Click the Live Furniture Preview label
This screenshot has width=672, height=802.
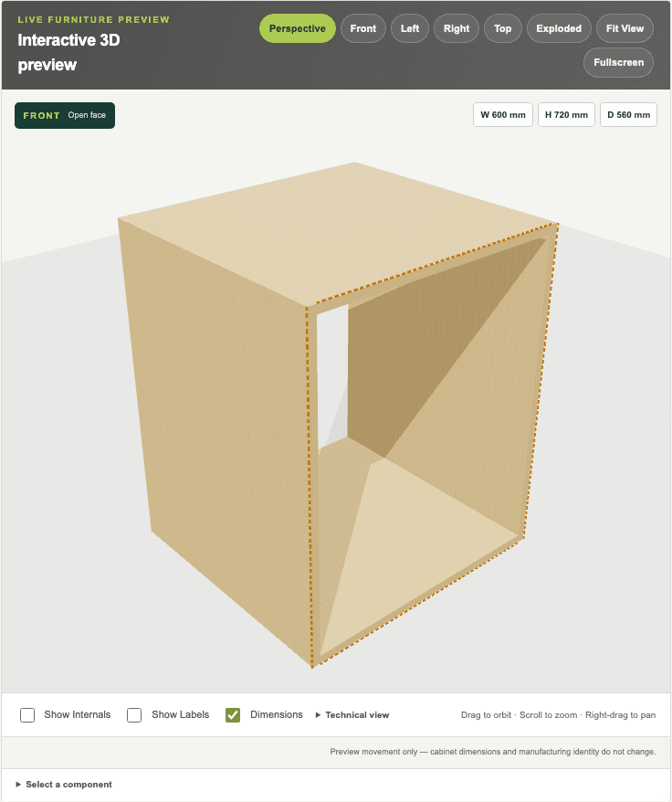point(94,19)
